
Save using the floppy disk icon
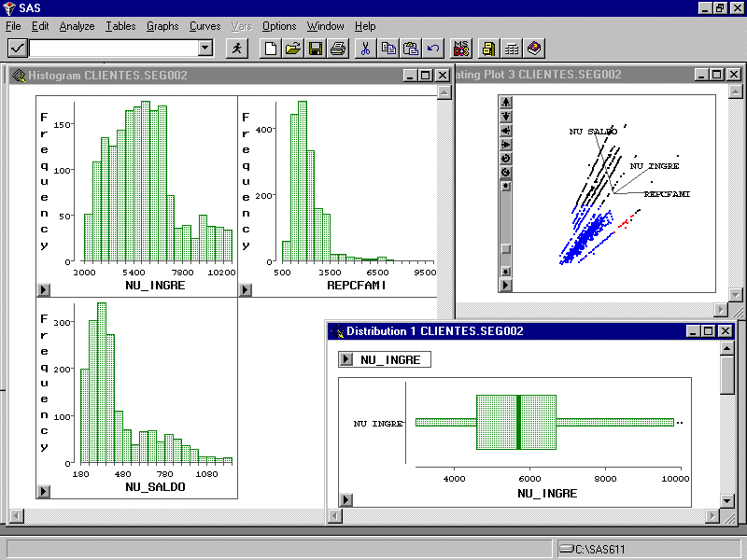(315, 48)
